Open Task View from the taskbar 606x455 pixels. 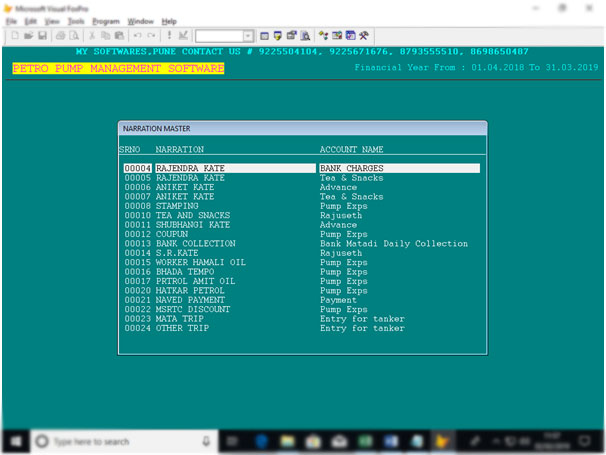(232, 441)
